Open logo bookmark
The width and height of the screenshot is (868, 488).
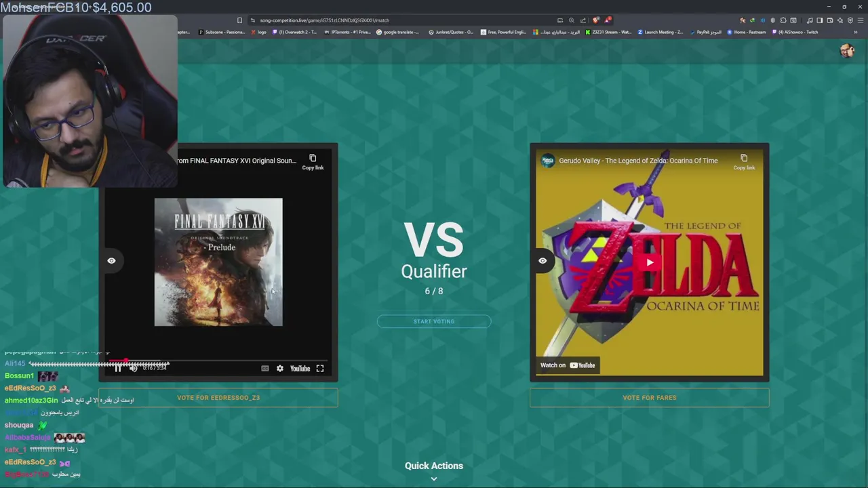pos(258,32)
